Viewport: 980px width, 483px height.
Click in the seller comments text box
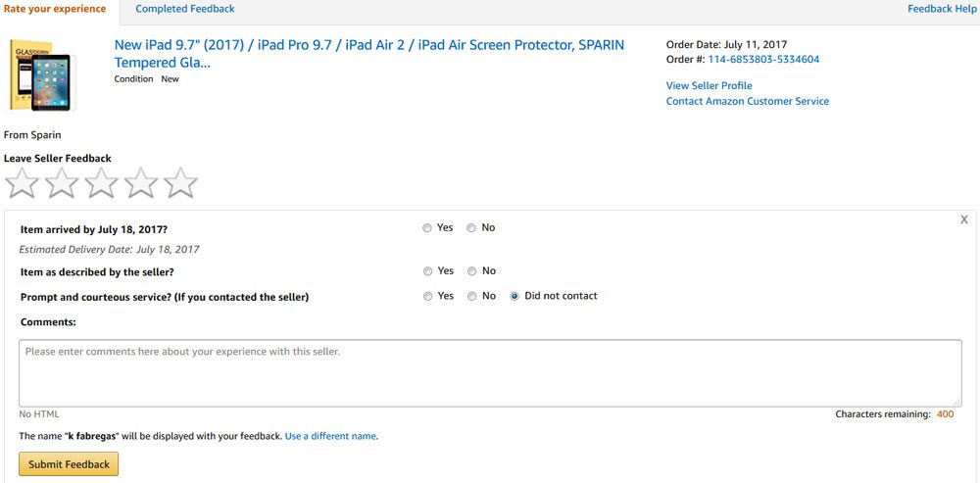(x=490, y=373)
